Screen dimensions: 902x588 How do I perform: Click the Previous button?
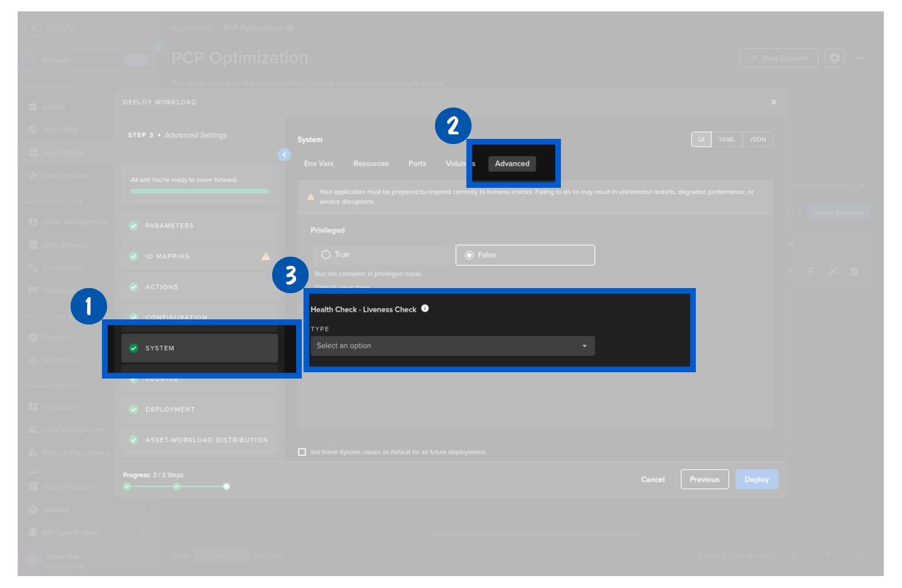[704, 479]
